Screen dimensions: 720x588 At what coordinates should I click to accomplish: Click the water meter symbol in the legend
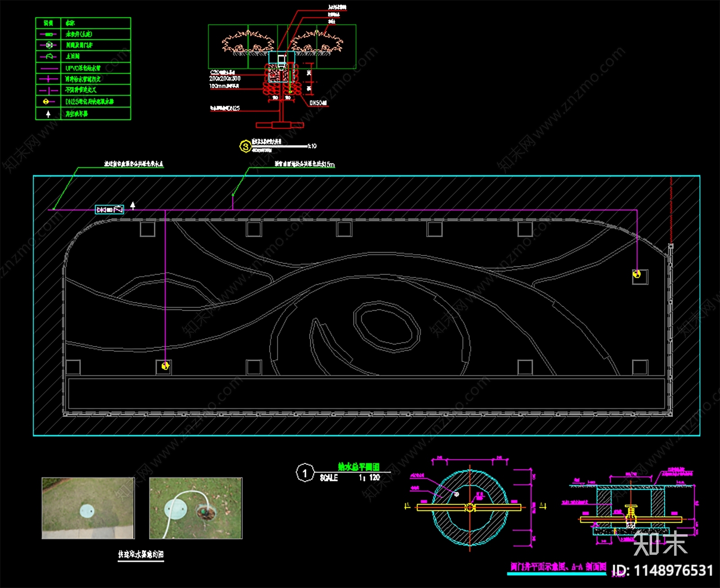point(48,34)
